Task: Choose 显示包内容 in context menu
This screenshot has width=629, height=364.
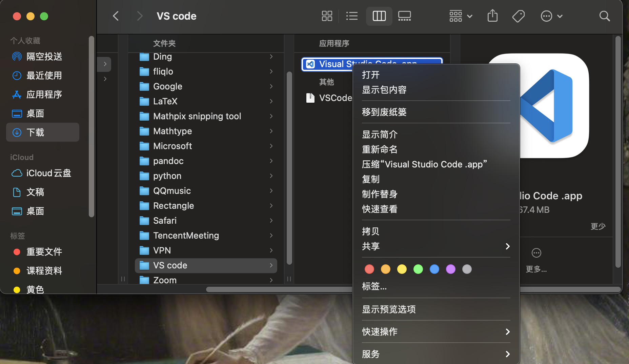Action: coord(436,90)
